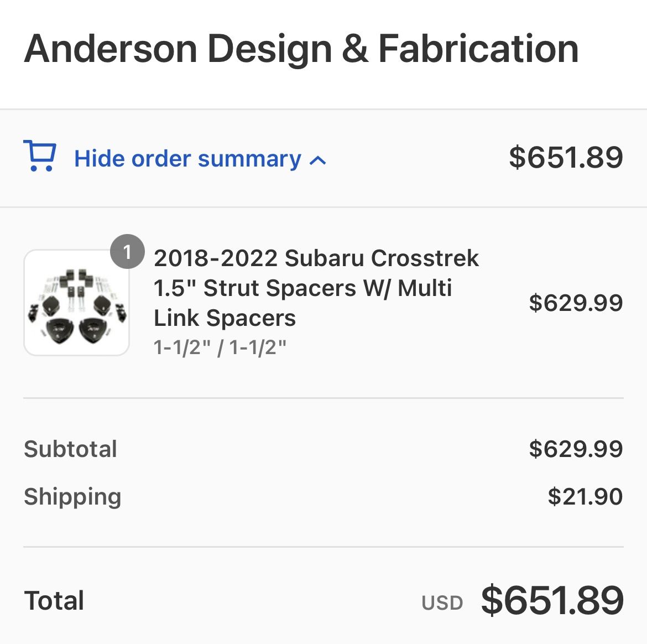647x644 pixels.
Task: Click the Shipping label
Action: click(72, 496)
